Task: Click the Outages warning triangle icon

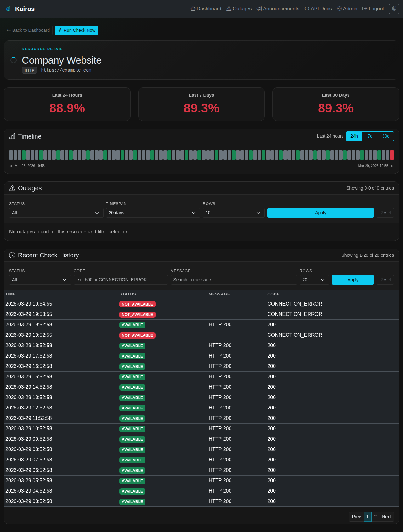Action: pos(12,188)
